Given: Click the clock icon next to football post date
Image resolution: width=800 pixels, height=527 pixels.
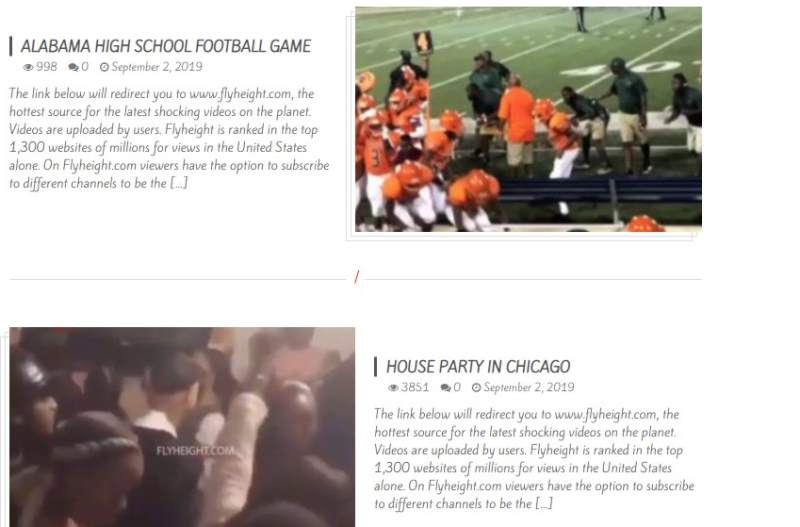Looking at the screenshot, I should pyautogui.click(x=104, y=67).
